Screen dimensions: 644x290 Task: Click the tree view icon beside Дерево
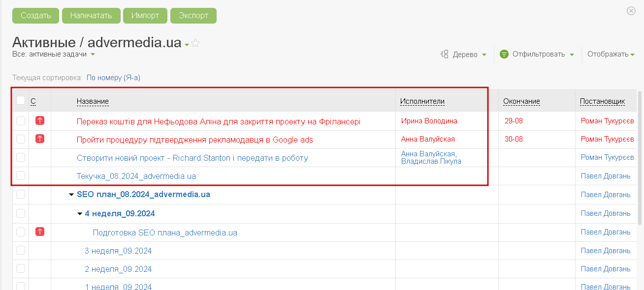(x=444, y=55)
